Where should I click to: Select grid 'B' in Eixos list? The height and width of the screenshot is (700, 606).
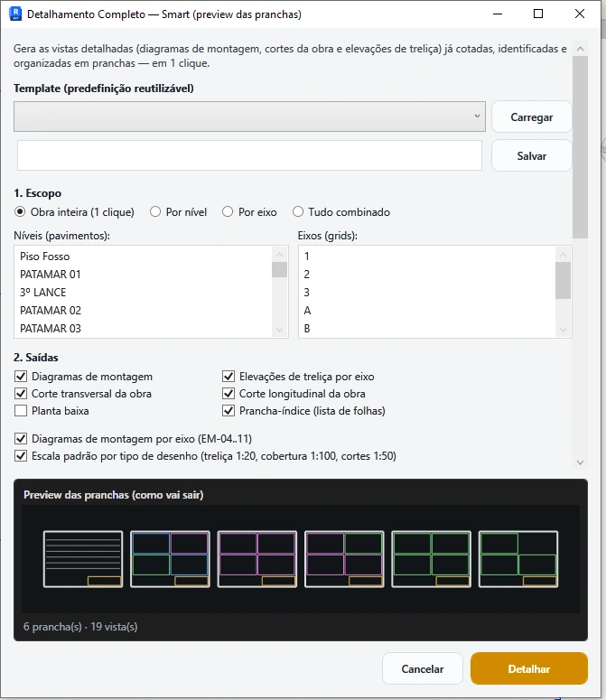pos(427,328)
